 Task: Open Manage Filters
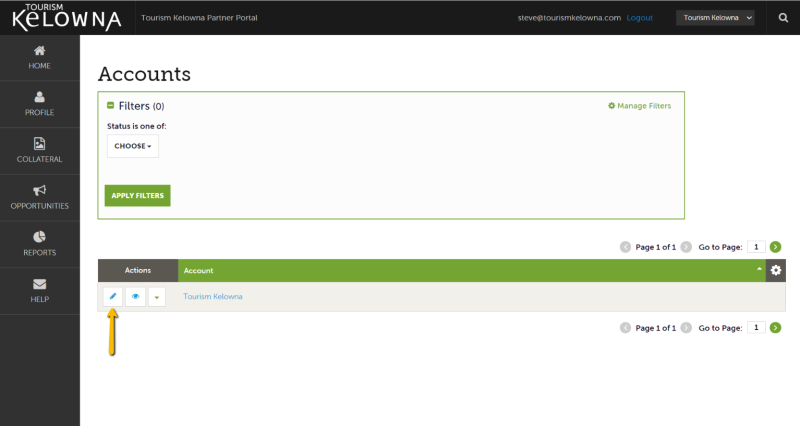coord(639,106)
